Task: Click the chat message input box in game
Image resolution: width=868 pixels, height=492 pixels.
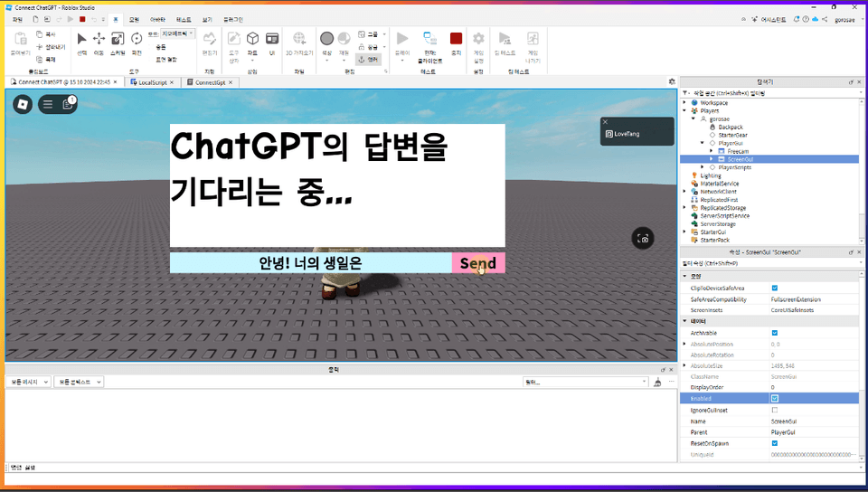Action: [310, 263]
